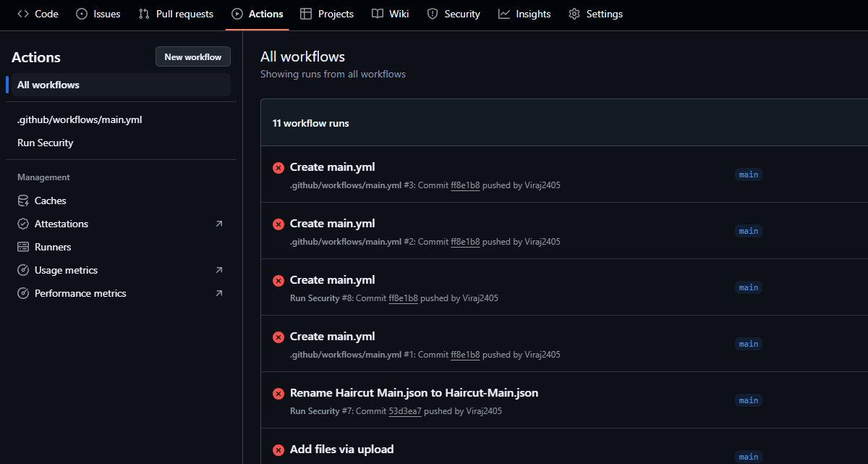
Task: Click failed icon on Rename Haircut run
Action: tap(278, 394)
